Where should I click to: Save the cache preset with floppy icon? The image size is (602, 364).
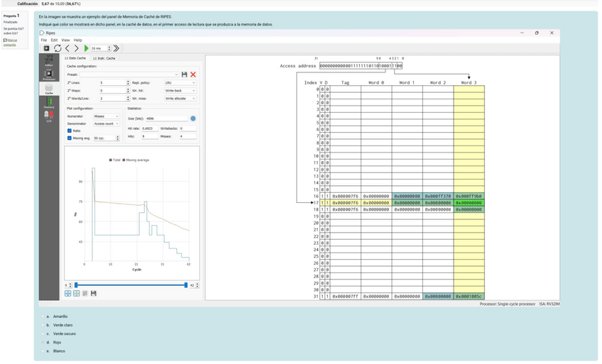185,75
